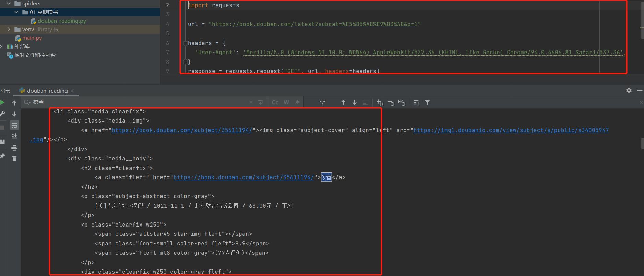
Task: Click highlighted 夜莺 match in console
Action: tap(326, 177)
